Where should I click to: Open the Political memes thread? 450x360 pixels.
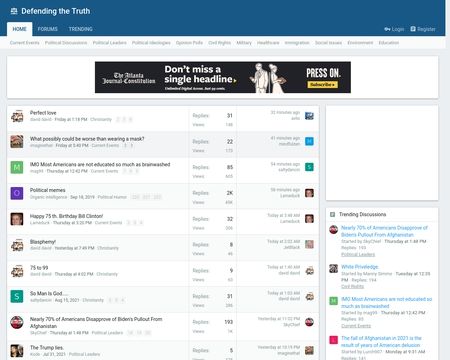click(x=48, y=190)
